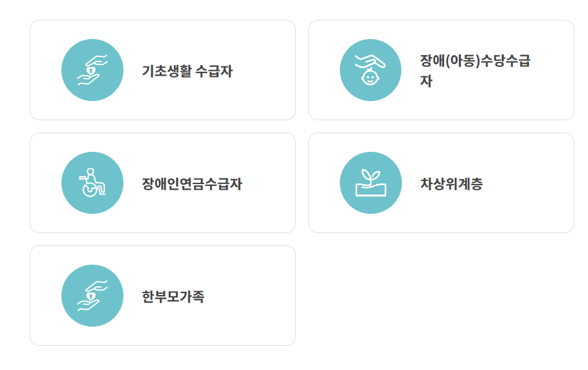Click the 차상위계층 card box

pyautogui.click(x=441, y=183)
